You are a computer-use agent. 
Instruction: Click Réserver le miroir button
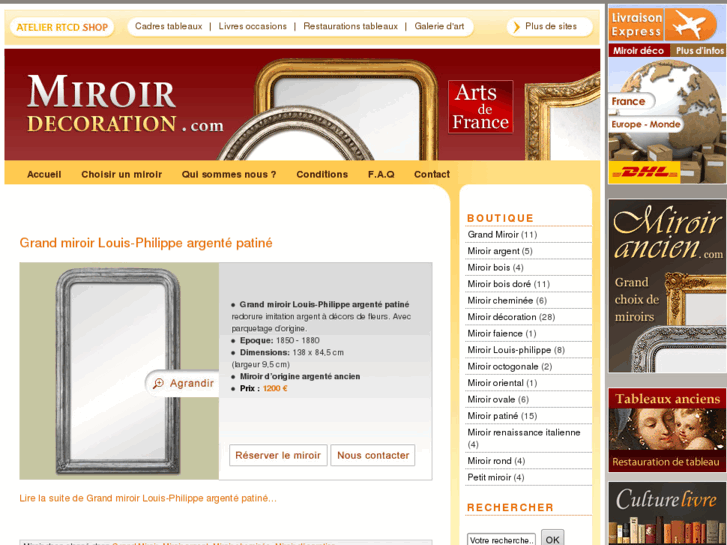tap(278, 455)
